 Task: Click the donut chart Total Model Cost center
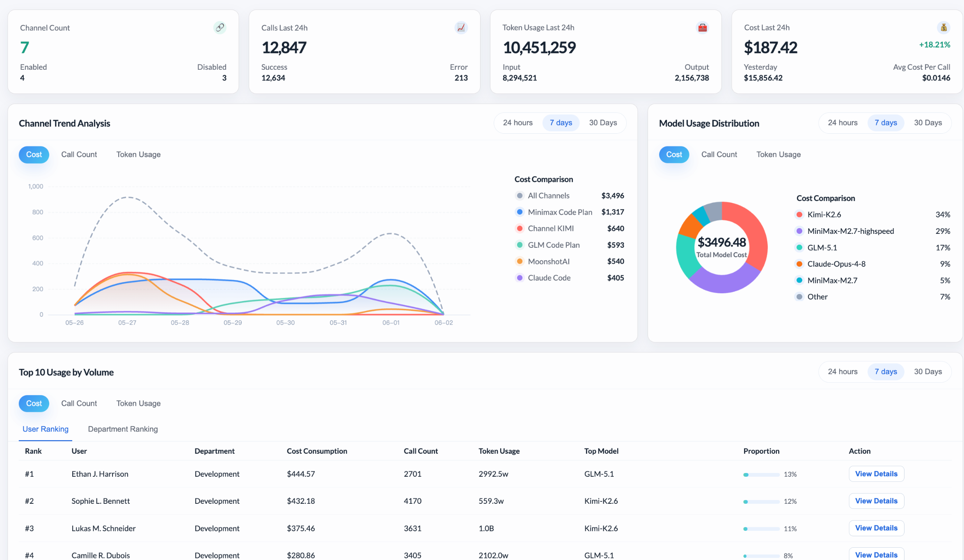point(721,248)
